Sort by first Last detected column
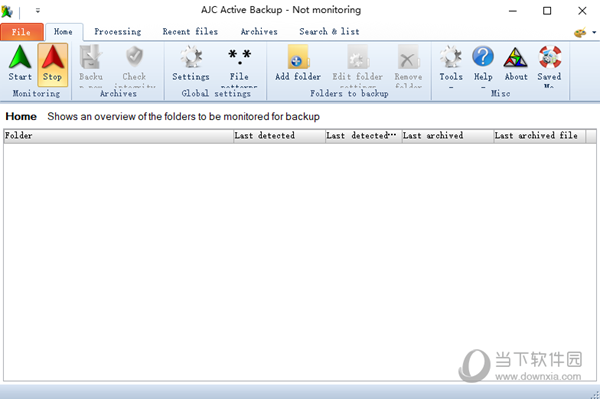The width and height of the screenshot is (600, 399). tap(279, 136)
